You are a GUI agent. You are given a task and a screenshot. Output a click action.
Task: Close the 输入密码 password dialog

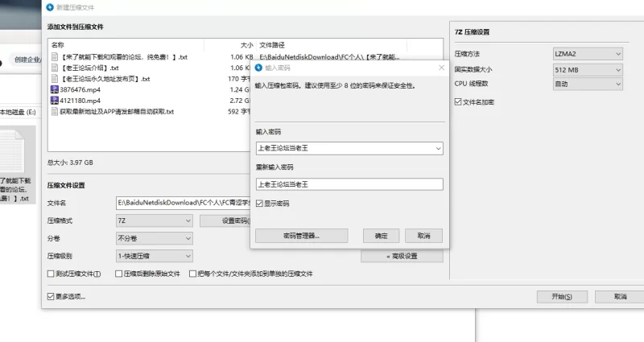tap(441, 69)
